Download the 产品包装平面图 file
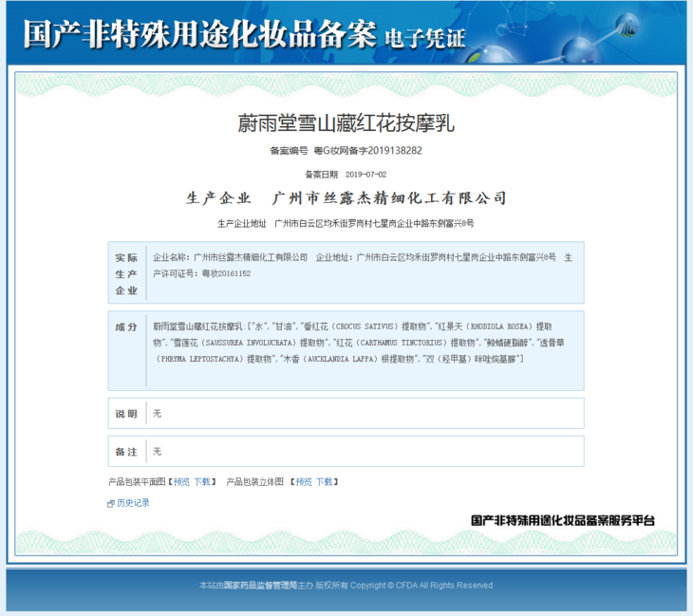The height and width of the screenshot is (616, 693). point(202,482)
